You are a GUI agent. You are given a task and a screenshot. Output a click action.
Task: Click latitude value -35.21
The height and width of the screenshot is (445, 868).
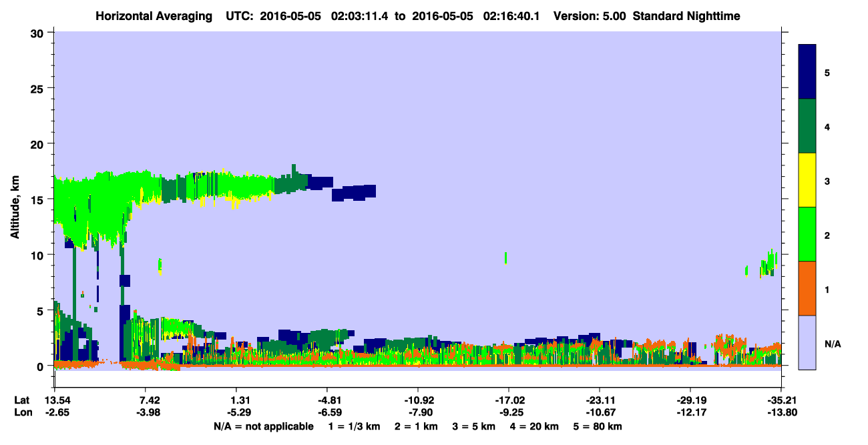click(x=781, y=400)
